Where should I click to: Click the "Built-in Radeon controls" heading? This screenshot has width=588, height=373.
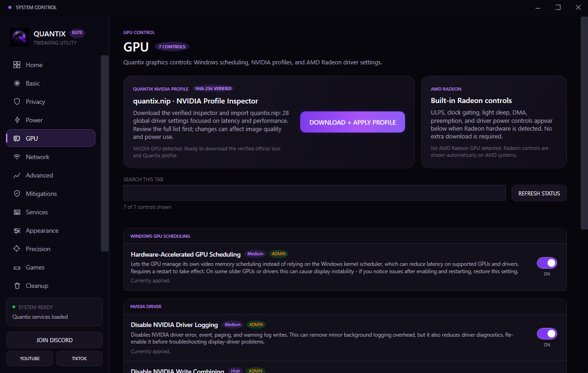pyautogui.click(x=472, y=101)
